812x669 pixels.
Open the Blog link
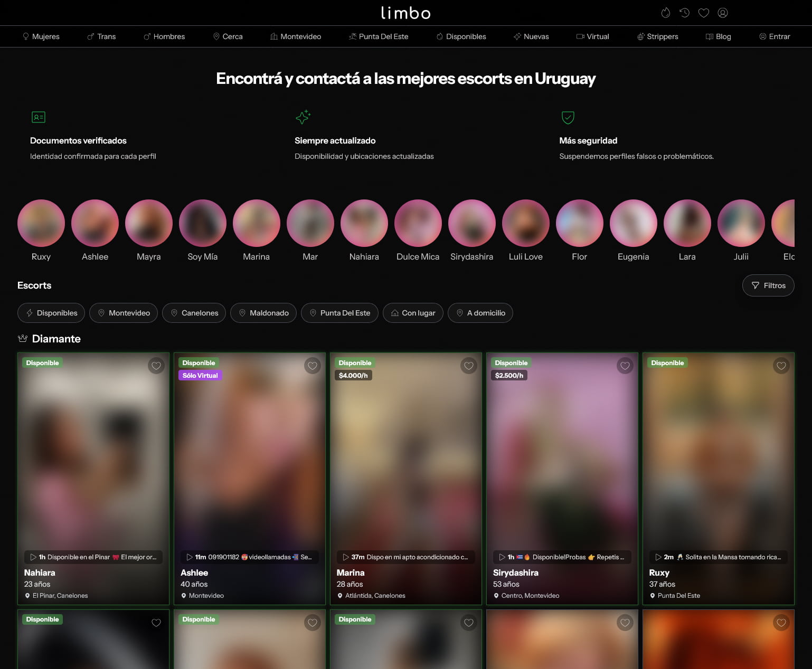click(x=718, y=36)
